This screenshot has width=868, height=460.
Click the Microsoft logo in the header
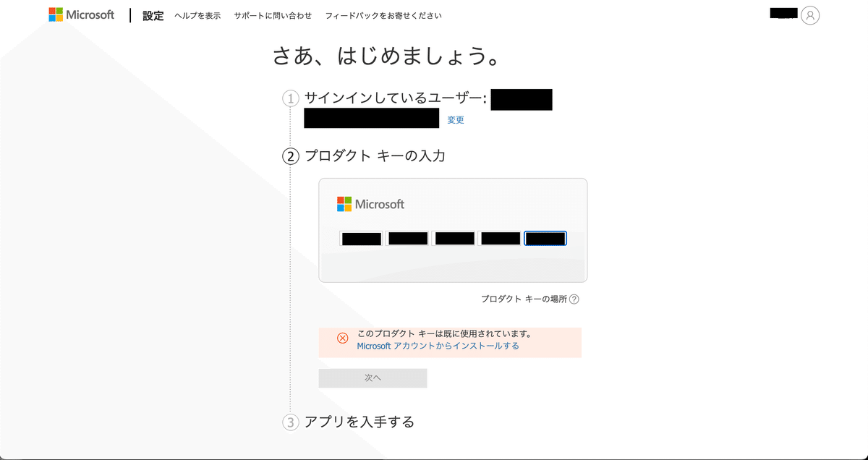click(x=82, y=15)
